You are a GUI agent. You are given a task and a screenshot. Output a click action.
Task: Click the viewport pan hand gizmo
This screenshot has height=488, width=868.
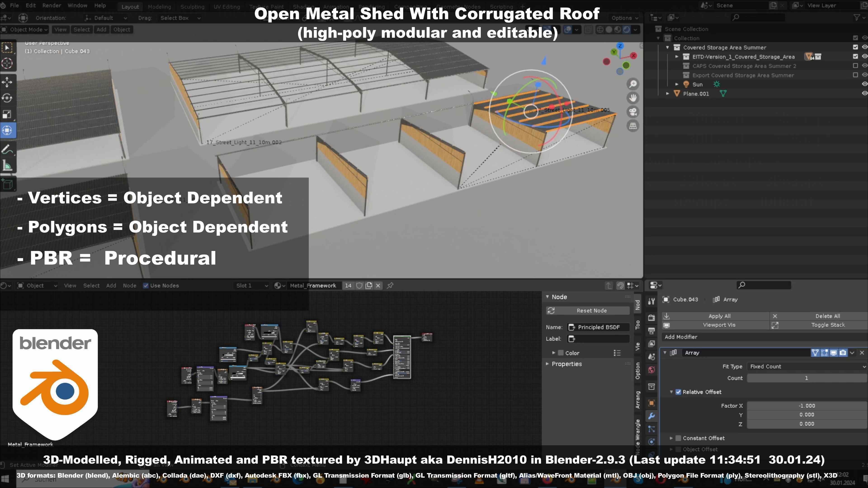pyautogui.click(x=633, y=98)
